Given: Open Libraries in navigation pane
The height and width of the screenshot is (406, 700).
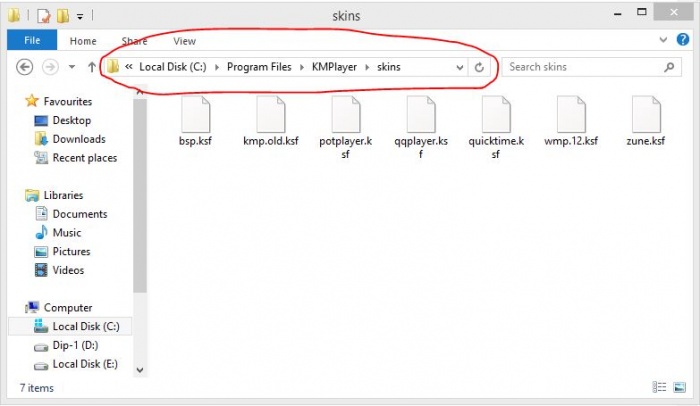Looking at the screenshot, I should click(54, 195).
